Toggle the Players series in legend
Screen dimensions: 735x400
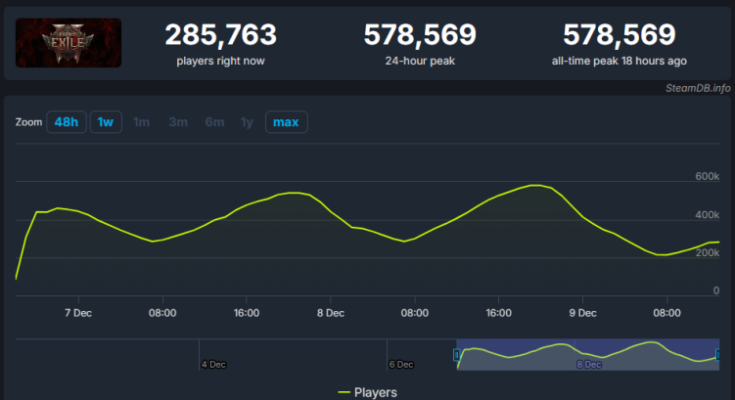tap(376, 393)
